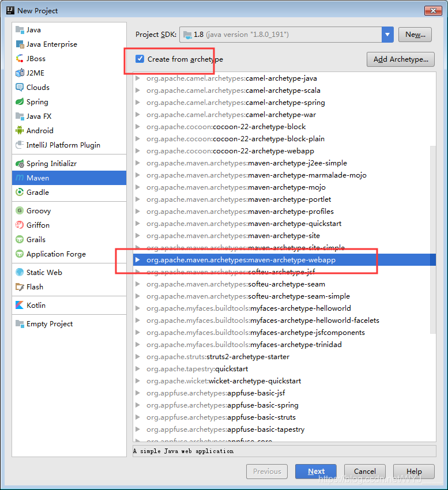Screen dimensions: 448x490
Task: Click the Help button
Action: [x=414, y=471]
